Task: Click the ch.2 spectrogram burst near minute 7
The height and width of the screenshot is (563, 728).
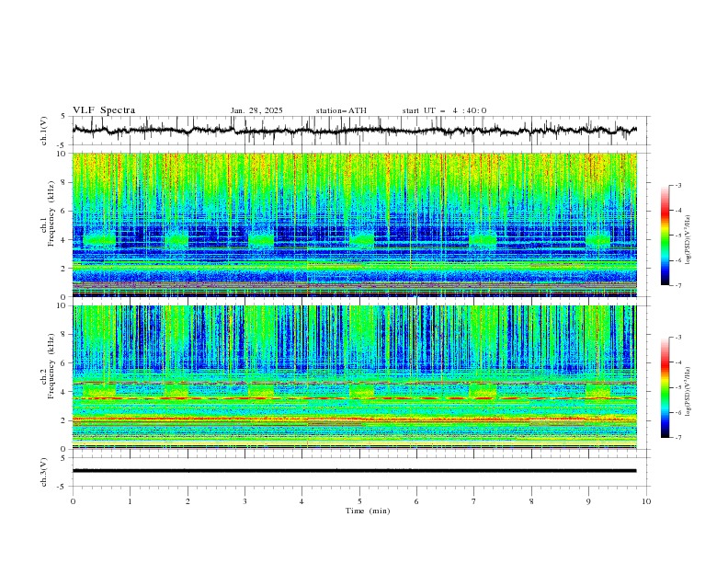Action: coord(483,390)
